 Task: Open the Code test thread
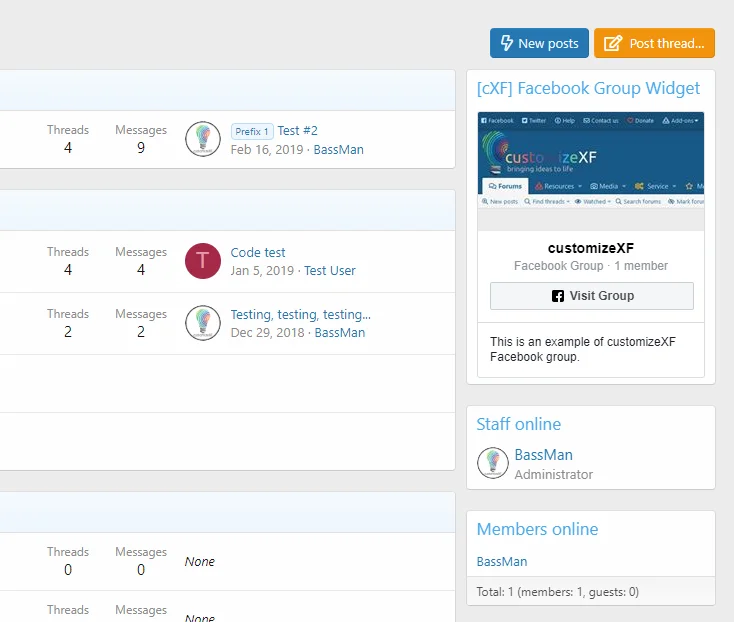click(x=258, y=253)
